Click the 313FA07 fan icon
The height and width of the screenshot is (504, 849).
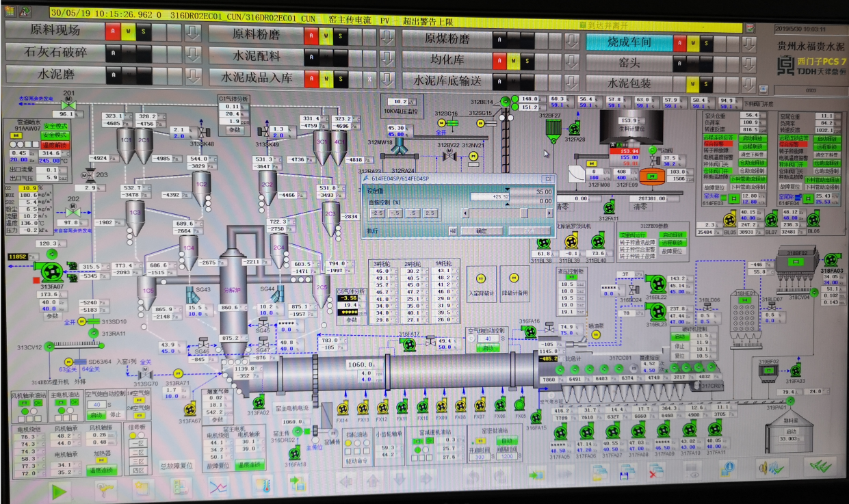[51, 271]
